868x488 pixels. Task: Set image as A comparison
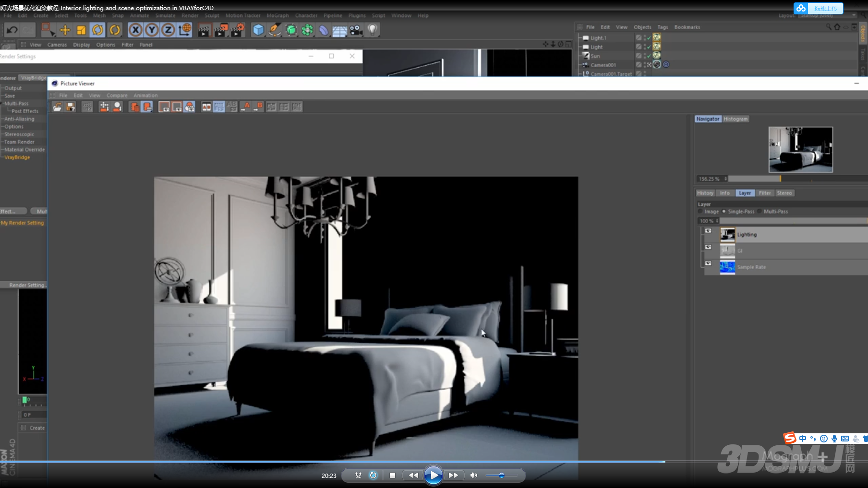pyautogui.click(x=246, y=107)
